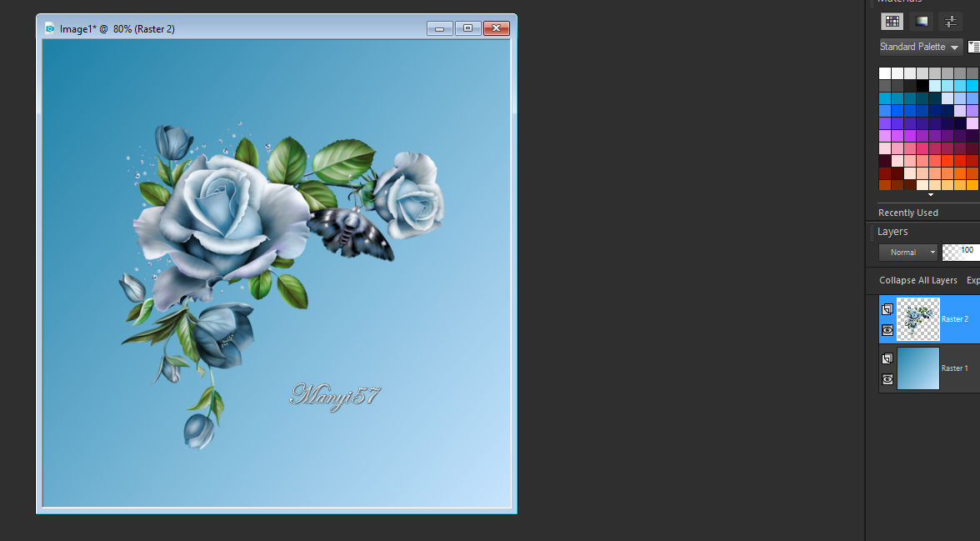The height and width of the screenshot is (541, 980).
Task: Open the Sliders view icon in Materials
Action: coord(951,22)
